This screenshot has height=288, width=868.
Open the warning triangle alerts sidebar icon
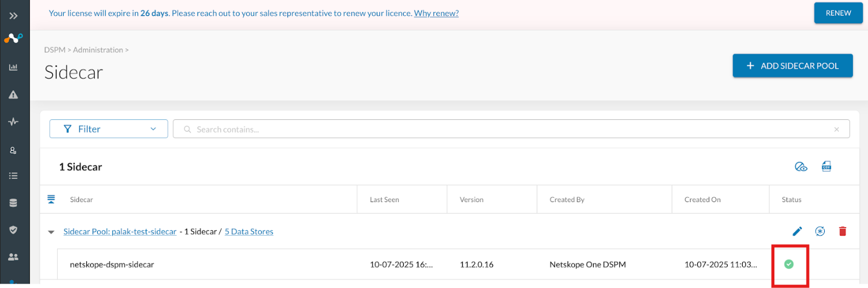coord(13,94)
